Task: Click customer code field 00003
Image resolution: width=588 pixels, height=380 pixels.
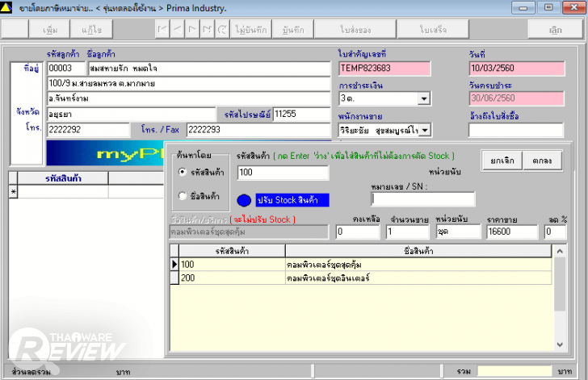Action: pyautogui.click(x=66, y=69)
